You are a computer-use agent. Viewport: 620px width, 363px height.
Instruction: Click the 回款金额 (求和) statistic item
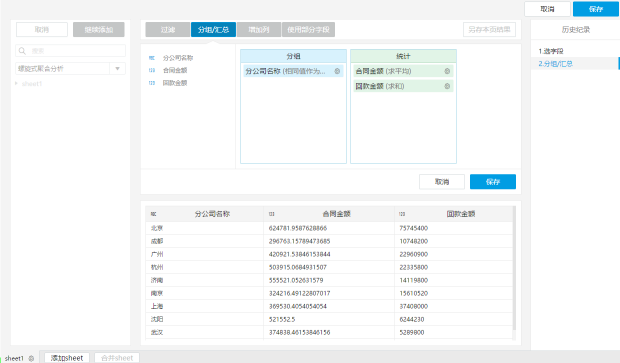click(x=403, y=86)
